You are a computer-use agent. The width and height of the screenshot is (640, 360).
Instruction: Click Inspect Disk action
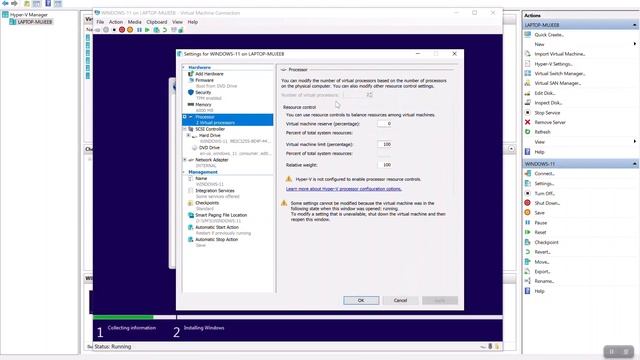click(548, 103)
